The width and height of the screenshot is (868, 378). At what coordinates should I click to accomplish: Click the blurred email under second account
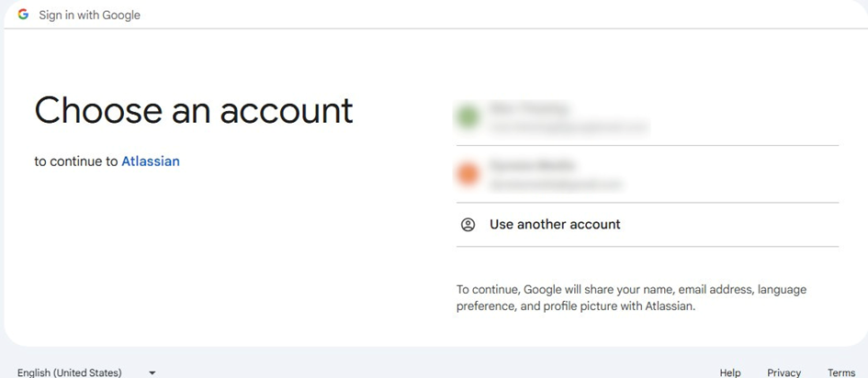coord(556,184)
